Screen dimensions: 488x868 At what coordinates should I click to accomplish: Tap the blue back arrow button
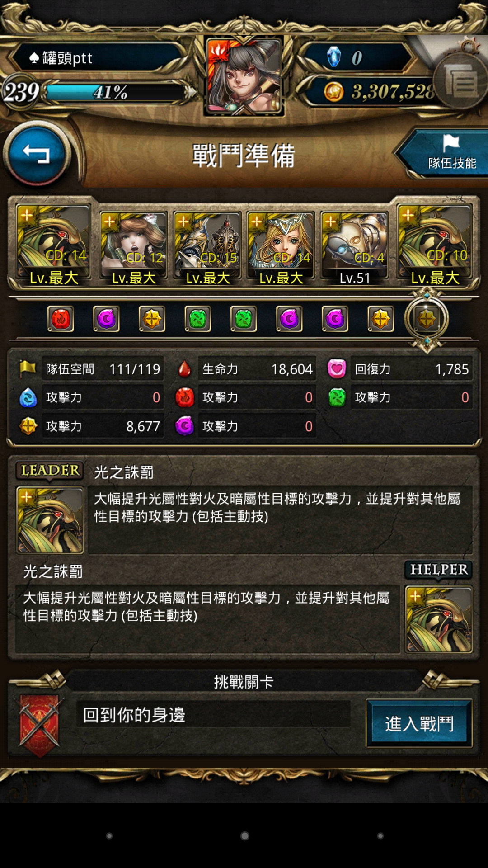[x=37, y=154]
